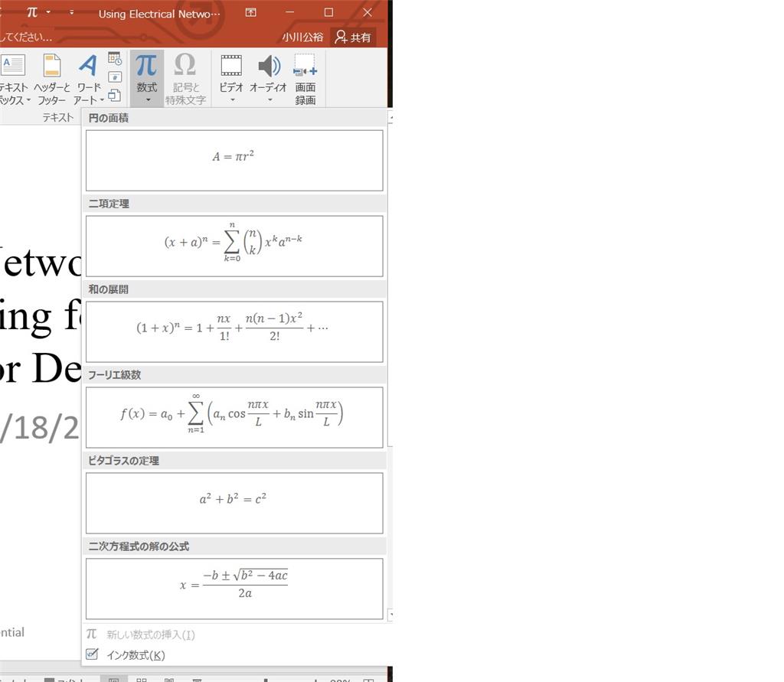
Task: Expand the Audio dropdown arrow
Action: pos(269,100)
